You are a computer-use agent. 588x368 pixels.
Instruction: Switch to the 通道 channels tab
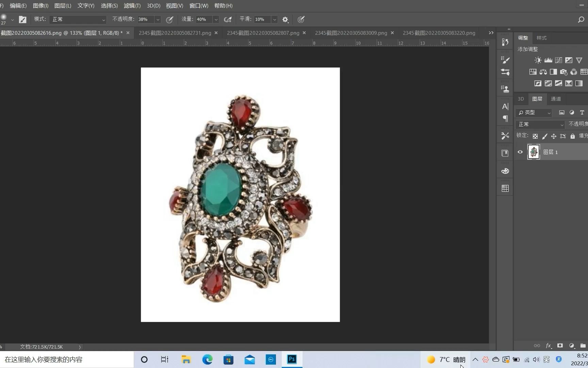[556, 99]
